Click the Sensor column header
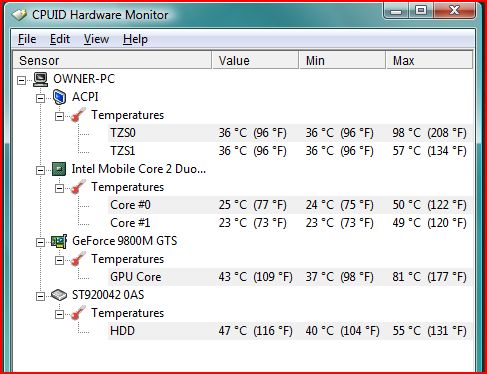487x374 pixels. coord(112,60)
